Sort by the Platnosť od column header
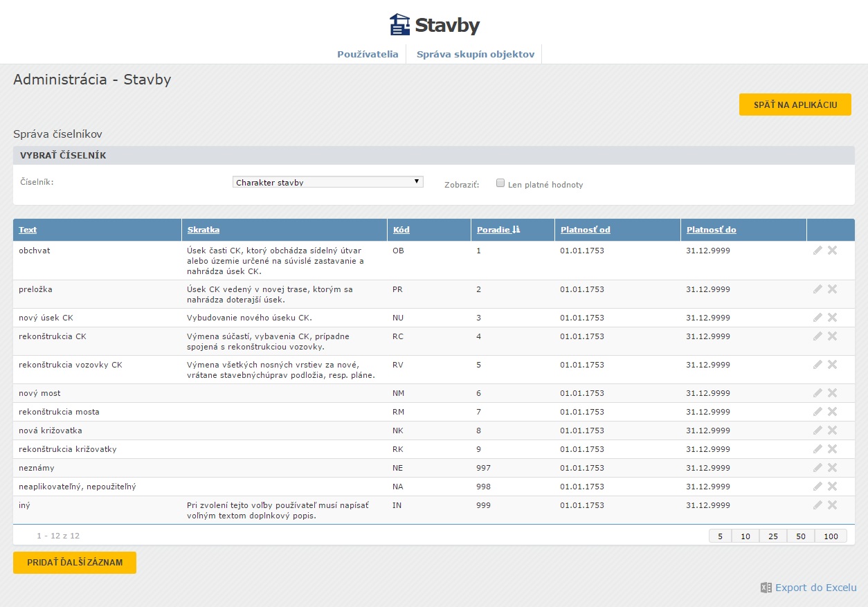 [x=585, y=230]
